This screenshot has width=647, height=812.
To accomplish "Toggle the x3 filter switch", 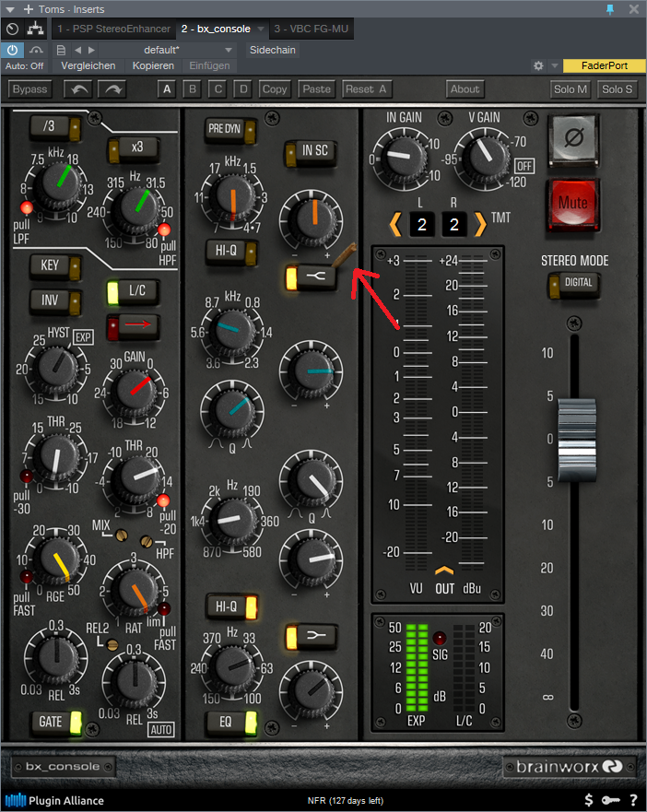I will coord(133,147).
